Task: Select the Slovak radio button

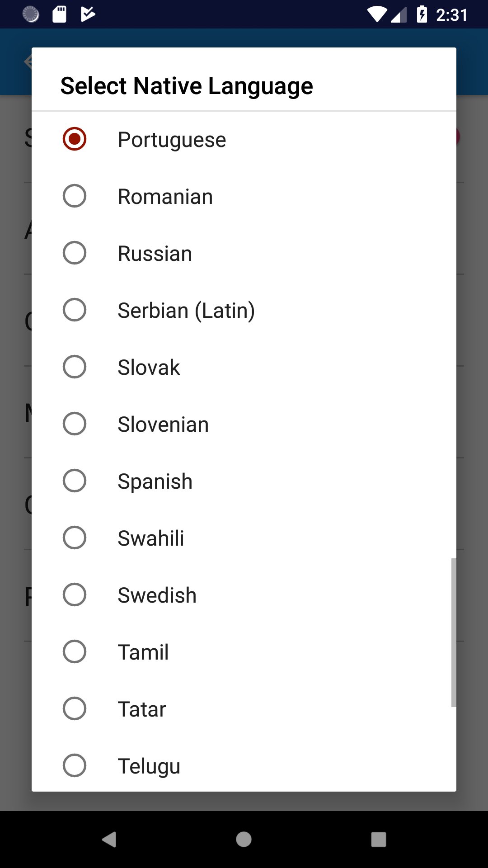Action: click(x=75, y=367)
